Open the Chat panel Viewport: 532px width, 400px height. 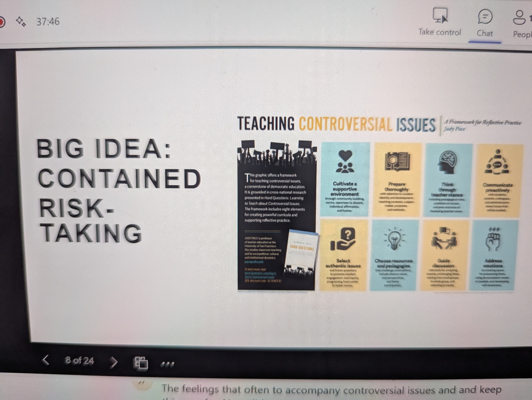[485, 17]
